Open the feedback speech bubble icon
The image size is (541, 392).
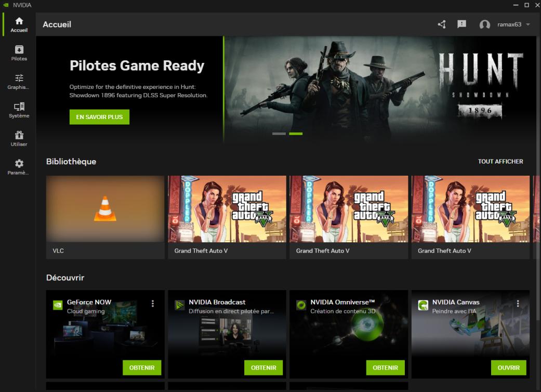[x=461, y=24]
